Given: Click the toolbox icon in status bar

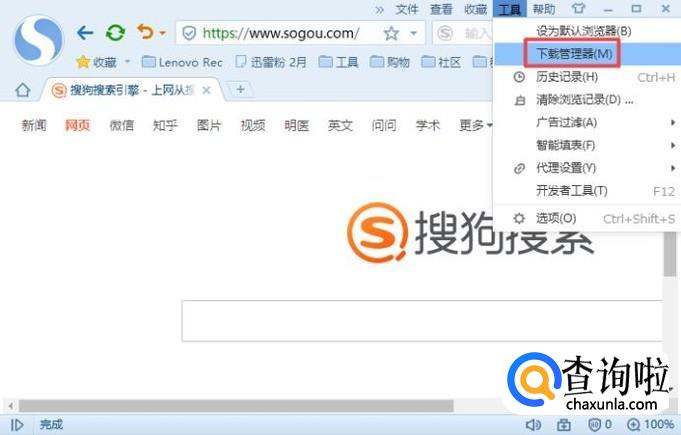Looking at the screenshot, I should pos(564,425).
